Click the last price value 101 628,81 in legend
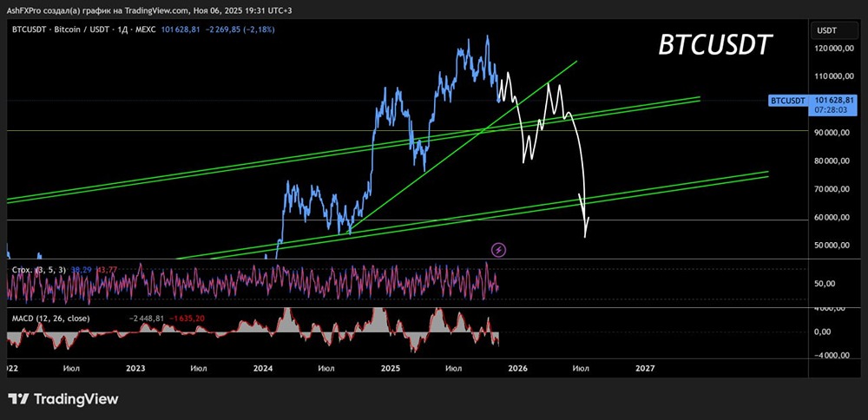This screenshot has height=420, width=868. click(180, 30)
